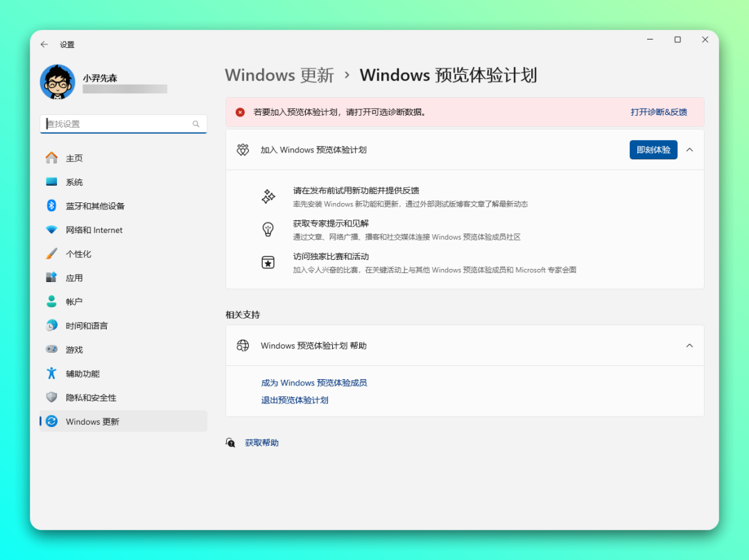Follow the 退出预览体验计划 link
The width and height of the screenshot is (749, 560).
[x=295, y=400]
